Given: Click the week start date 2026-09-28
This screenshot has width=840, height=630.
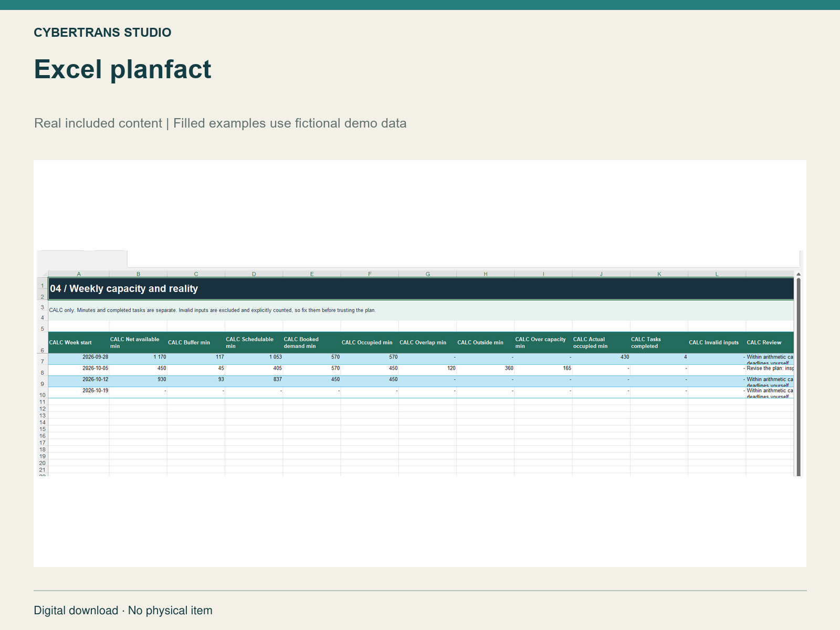Looking at the screenshot, I should (79, 359).
